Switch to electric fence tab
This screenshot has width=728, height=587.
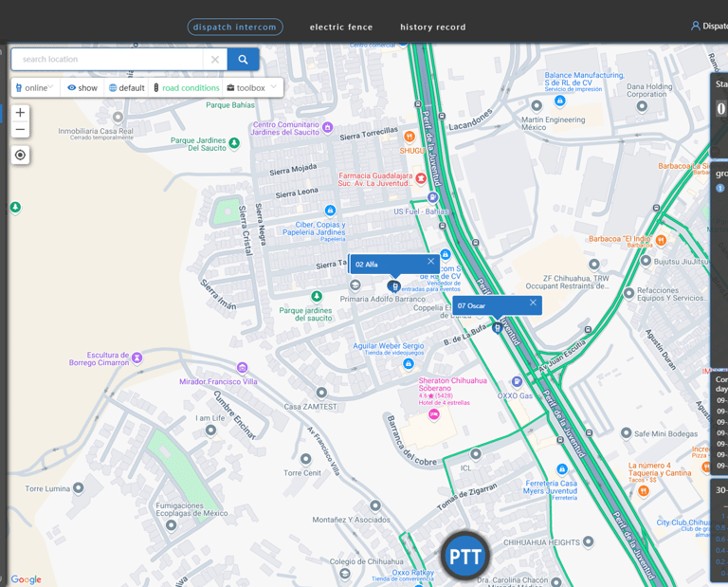coord(341,27)
